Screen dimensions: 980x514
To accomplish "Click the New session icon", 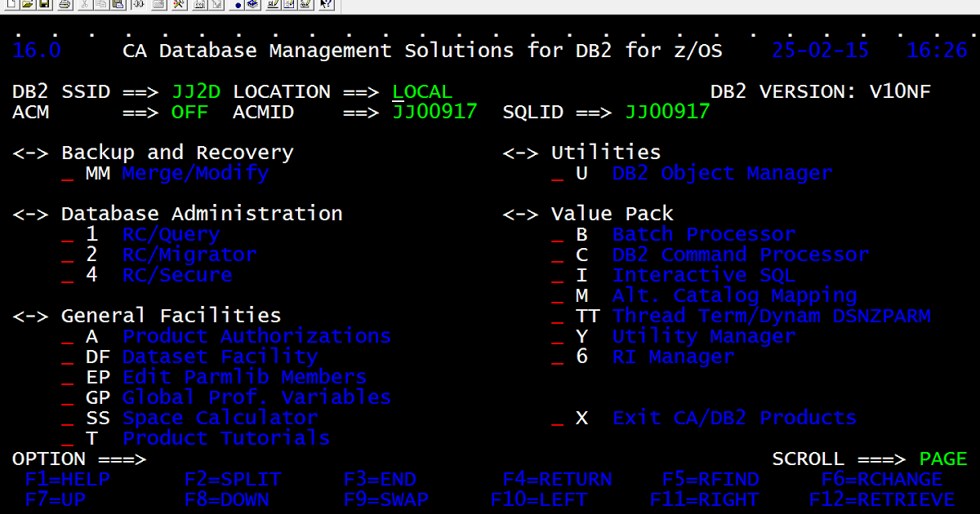I will [10, 5].
